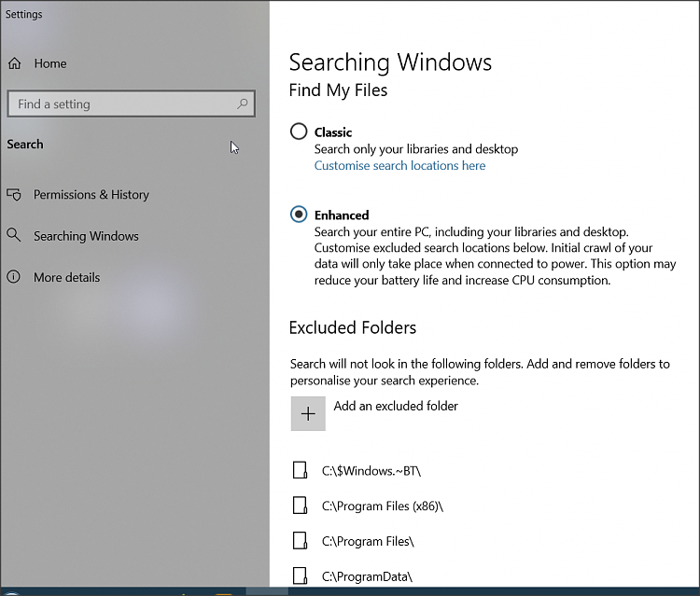Click the magnifier icon in Find a setting
The width and height of the screenshot is (700, 596).
coord(243,104)
